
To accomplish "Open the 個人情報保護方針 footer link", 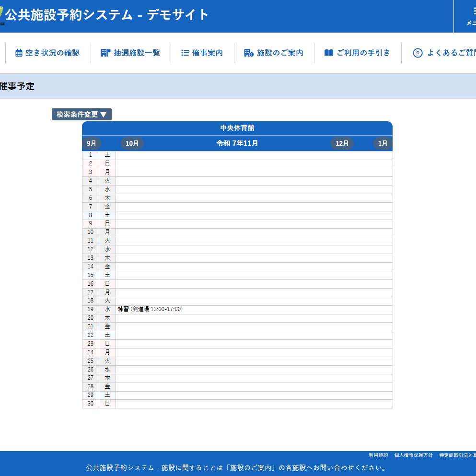I will point(413,455).
